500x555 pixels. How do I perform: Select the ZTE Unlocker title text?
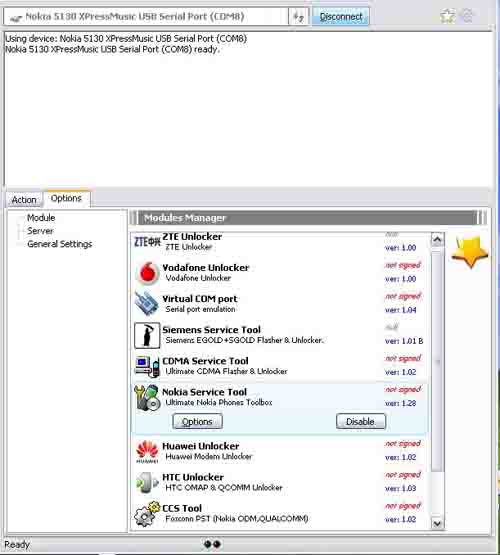[x=192, y=236]
